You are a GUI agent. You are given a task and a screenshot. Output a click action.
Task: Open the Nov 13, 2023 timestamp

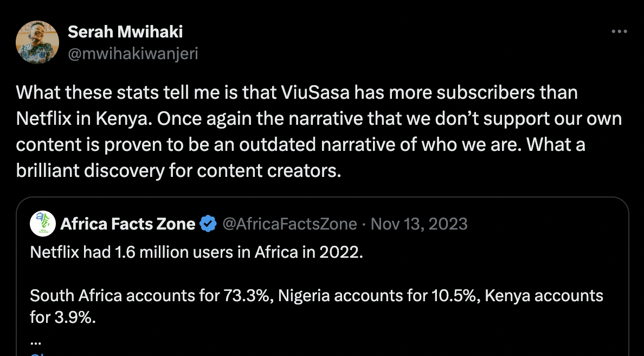pyautogui.click(x=419, y=224)
